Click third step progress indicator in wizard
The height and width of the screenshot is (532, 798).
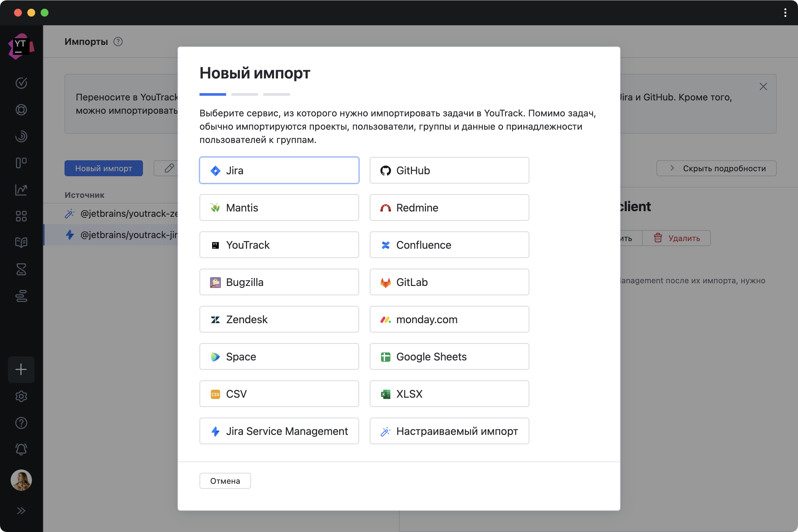(x=277, y=94)
